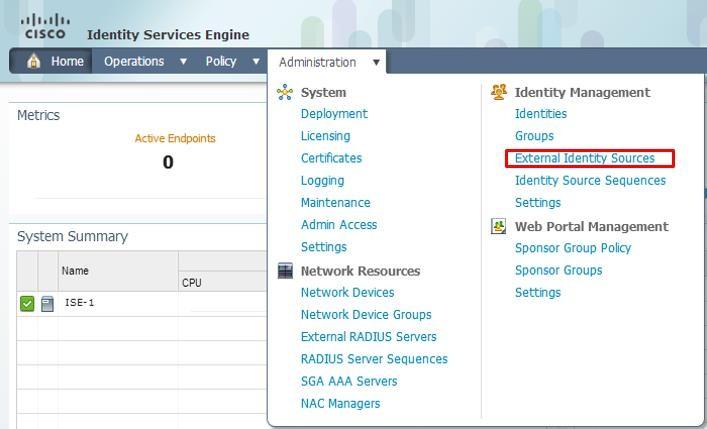Image resolution: width=707 pixels, height=429 pixels.
Task: Click the ISE-1 node name
Action: (79, 302)
